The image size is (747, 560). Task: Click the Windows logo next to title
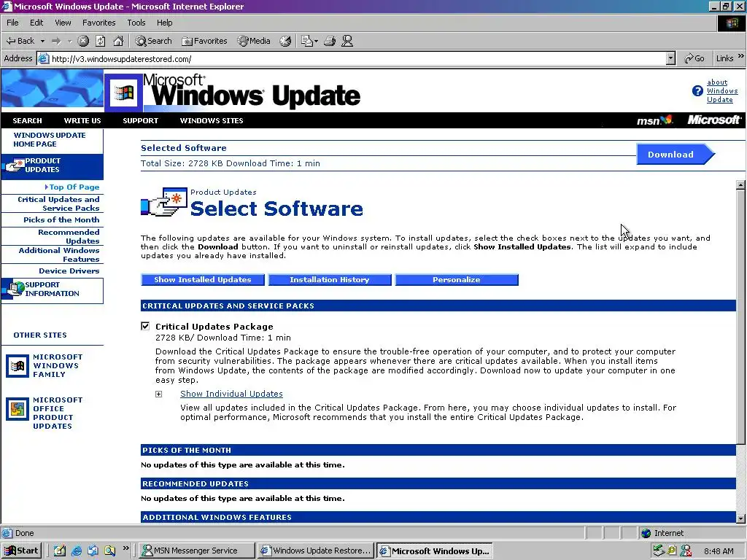[123, 93]
